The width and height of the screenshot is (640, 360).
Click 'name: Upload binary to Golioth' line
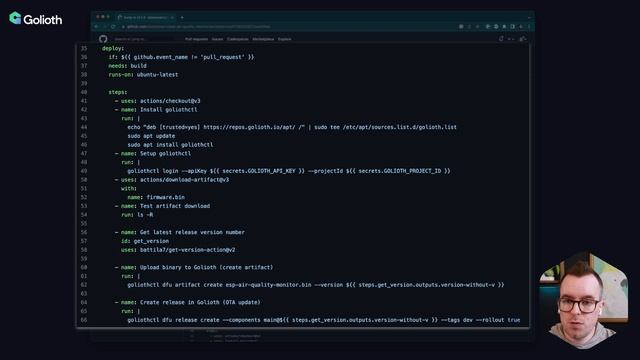(194, 267)
